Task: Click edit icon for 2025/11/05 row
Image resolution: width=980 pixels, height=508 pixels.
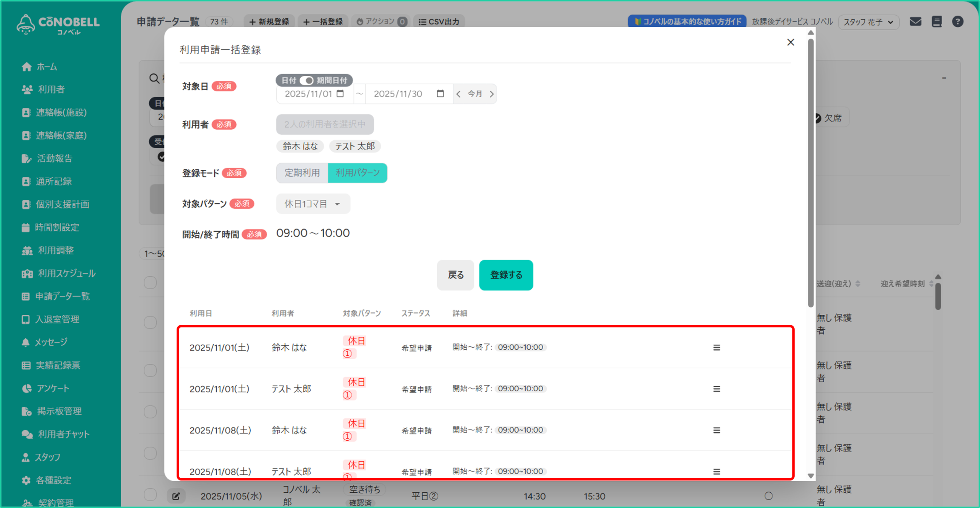Action: click(x=176, y=496)
